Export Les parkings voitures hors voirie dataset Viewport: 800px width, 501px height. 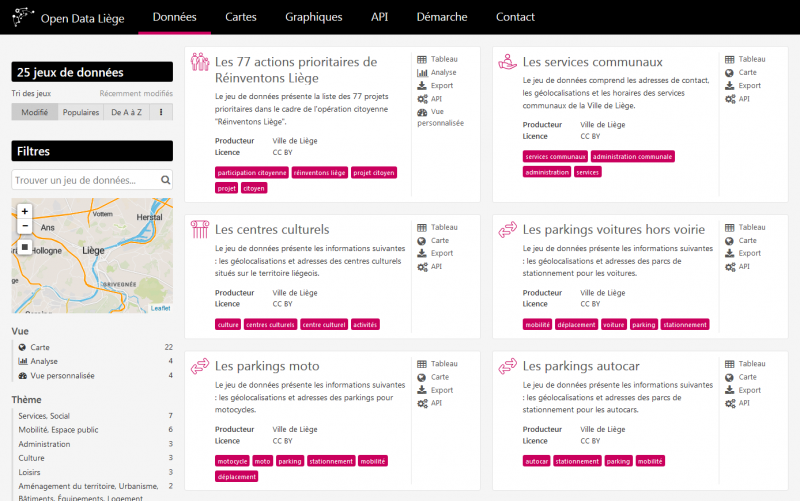coord(743,253)
